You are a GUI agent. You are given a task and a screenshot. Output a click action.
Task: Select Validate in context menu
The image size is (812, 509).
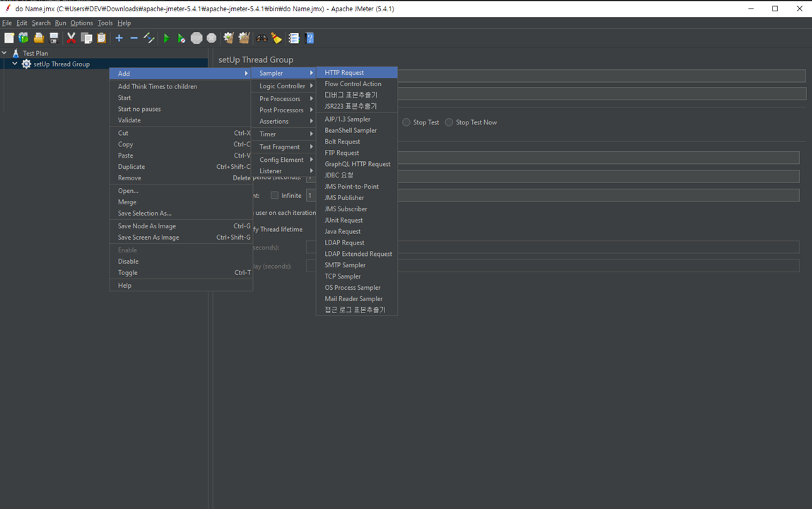[181, 120]
